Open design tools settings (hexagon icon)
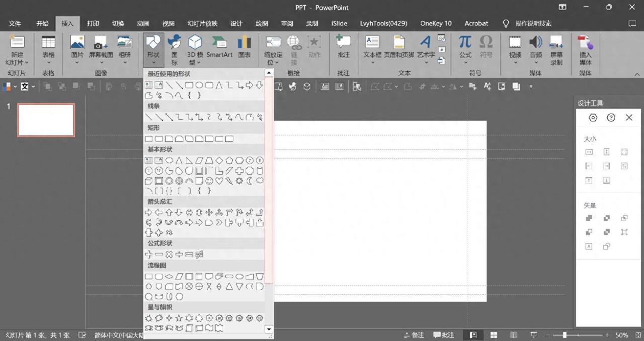The width and height of the screenshot is (644, 341). (593, 118)
